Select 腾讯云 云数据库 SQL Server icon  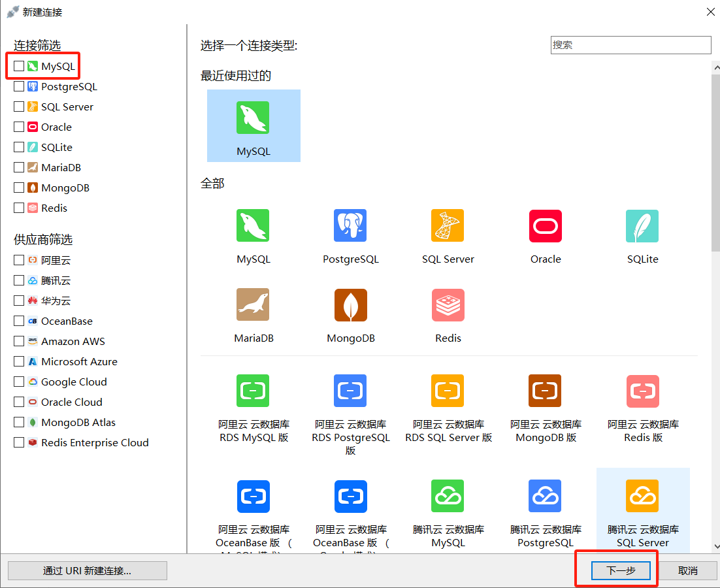coord(642,496)
